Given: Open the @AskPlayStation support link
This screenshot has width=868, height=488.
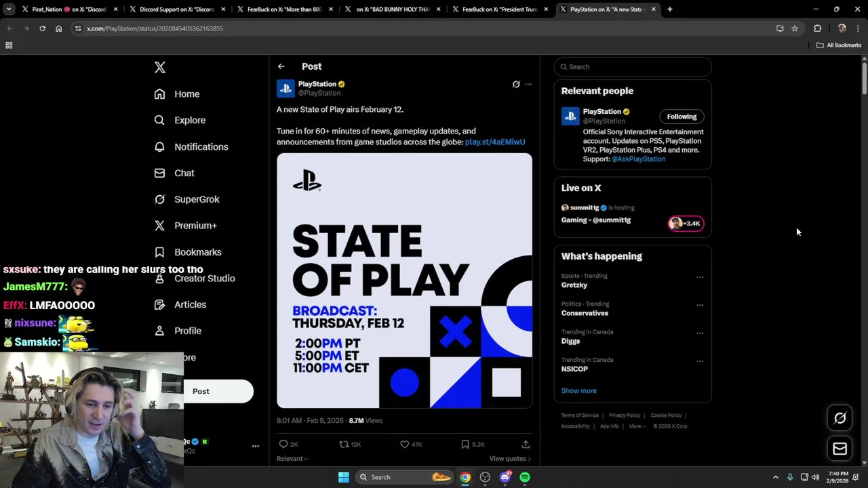Looking at the screenshot, I should click(x=638, y=159).
